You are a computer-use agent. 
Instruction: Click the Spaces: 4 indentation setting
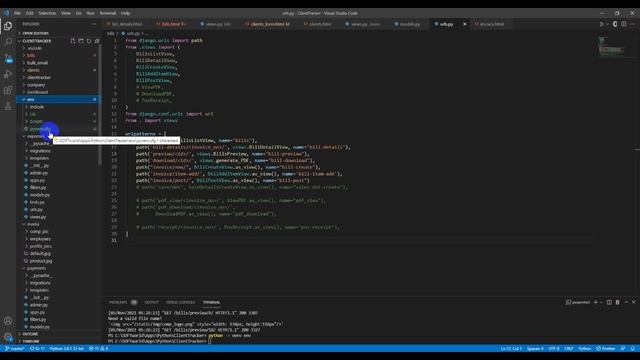tap(535, 349)
